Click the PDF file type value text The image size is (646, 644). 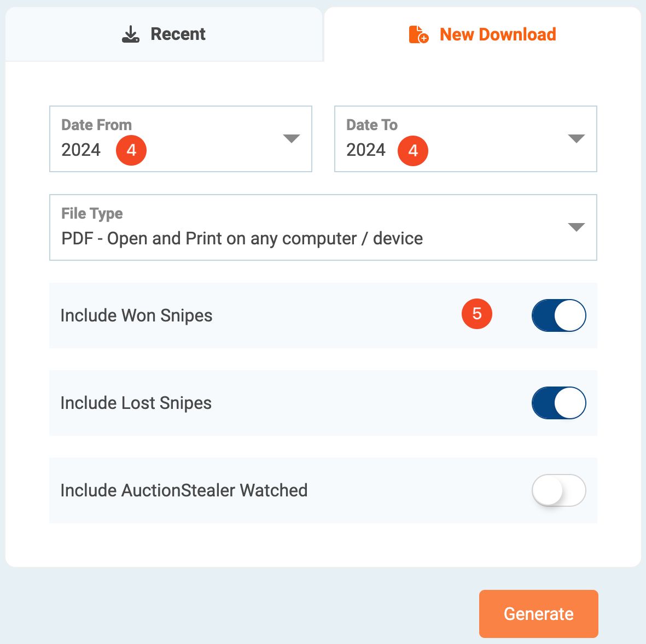[242, 239]
